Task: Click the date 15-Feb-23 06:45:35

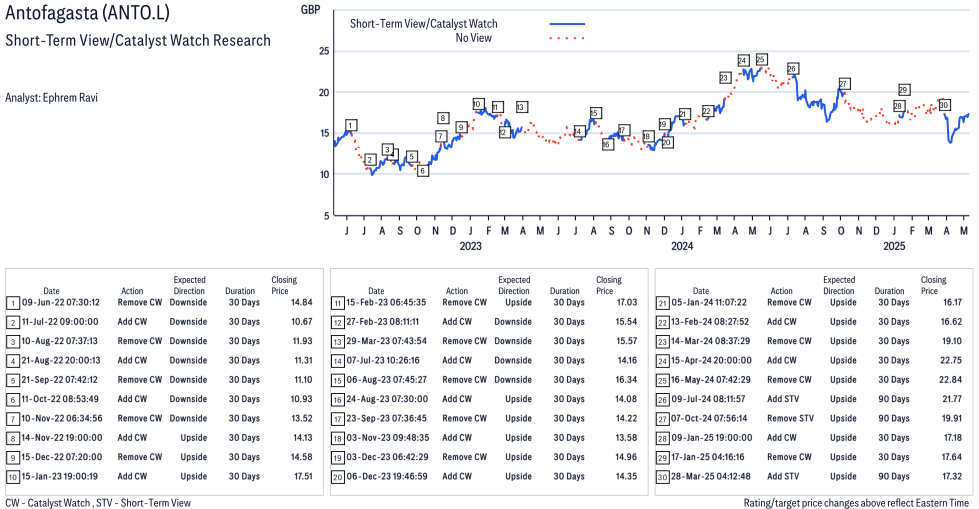Action: tap(386, 302)
